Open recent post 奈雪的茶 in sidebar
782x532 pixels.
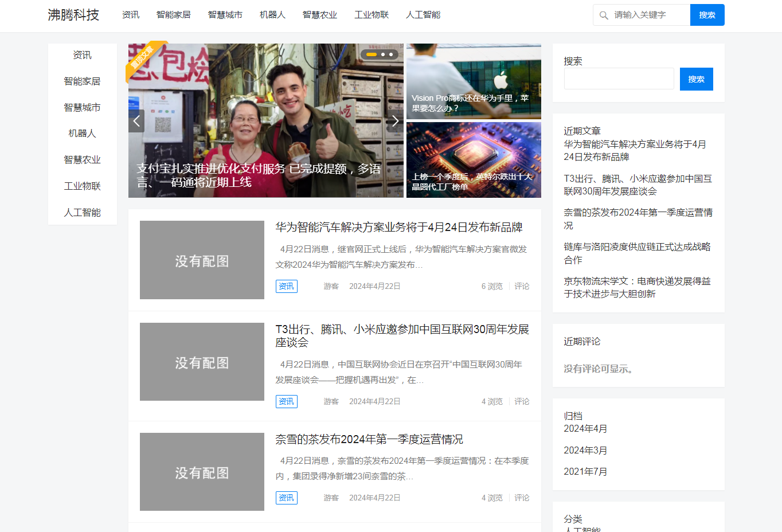point(638,219)
